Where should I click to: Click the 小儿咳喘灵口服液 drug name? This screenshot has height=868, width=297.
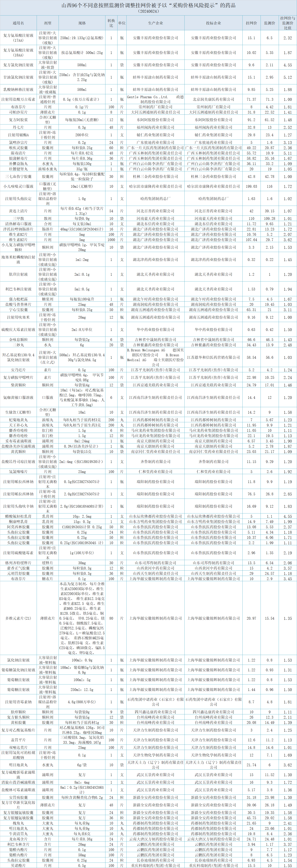(x=19, y=186)
